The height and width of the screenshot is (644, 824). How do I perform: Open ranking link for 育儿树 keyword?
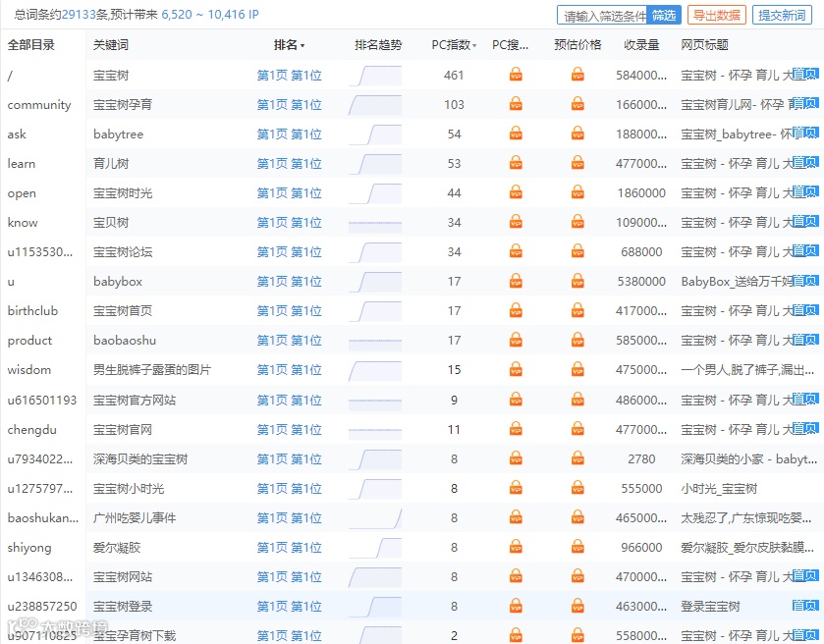[x=289, y=163]
